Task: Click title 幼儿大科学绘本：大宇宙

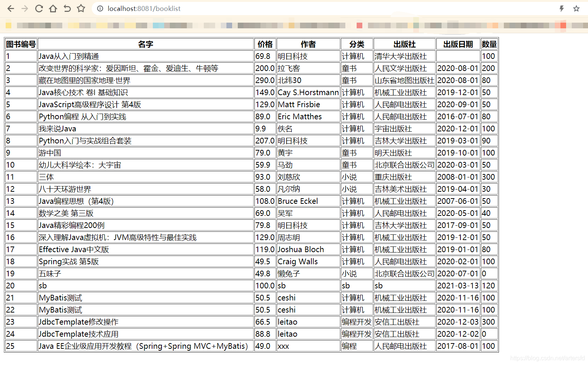Action: coord(80,165)
